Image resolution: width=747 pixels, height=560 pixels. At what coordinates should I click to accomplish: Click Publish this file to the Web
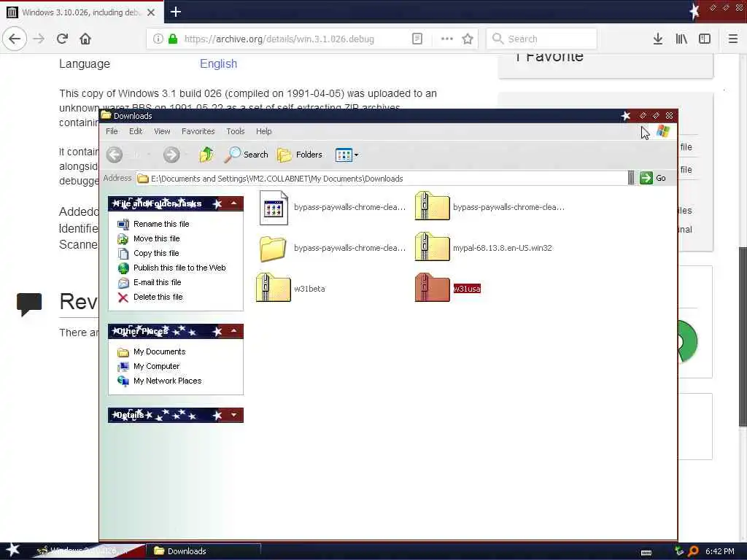(179, 268)
